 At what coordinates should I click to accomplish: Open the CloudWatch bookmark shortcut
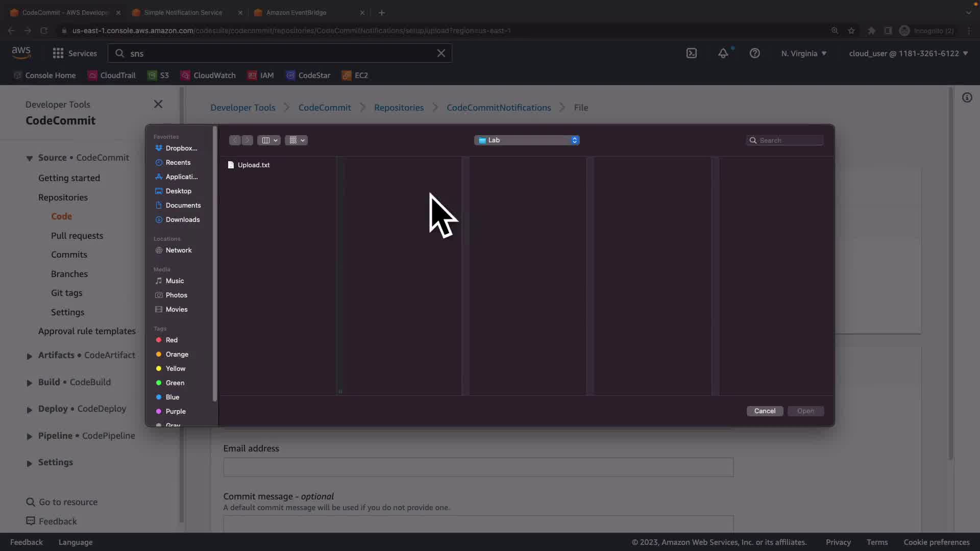pos(208,75)
